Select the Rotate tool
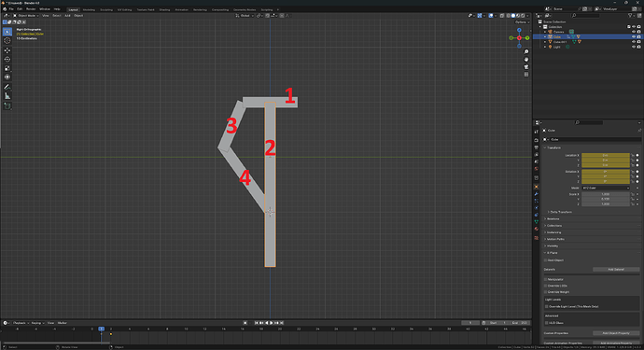The image size is (644, 350). click(x=7, y=59)
